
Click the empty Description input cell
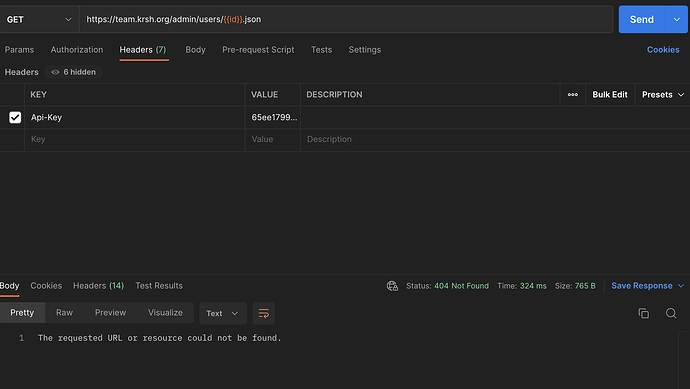tap(495, 139)
